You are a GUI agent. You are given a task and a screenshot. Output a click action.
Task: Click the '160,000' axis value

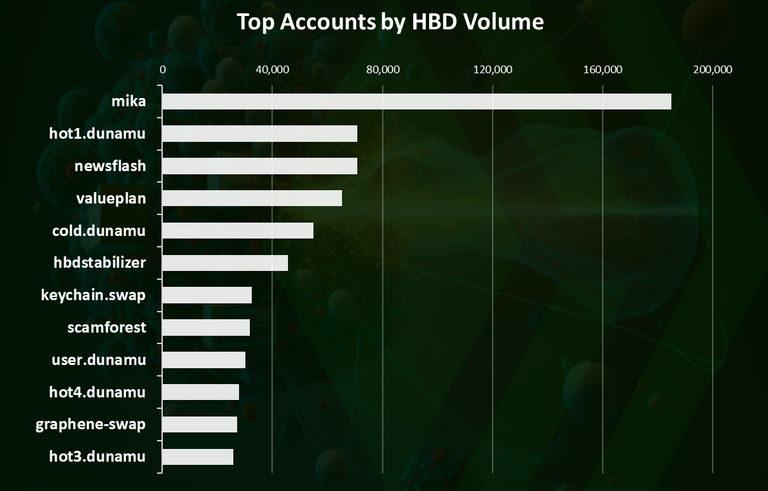(603, 70)
